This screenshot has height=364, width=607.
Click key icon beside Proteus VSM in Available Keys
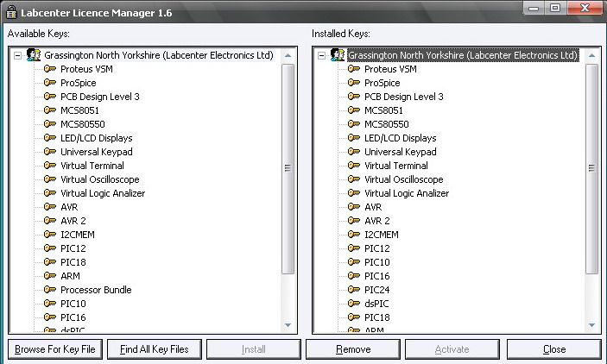[x=50, y=69]
